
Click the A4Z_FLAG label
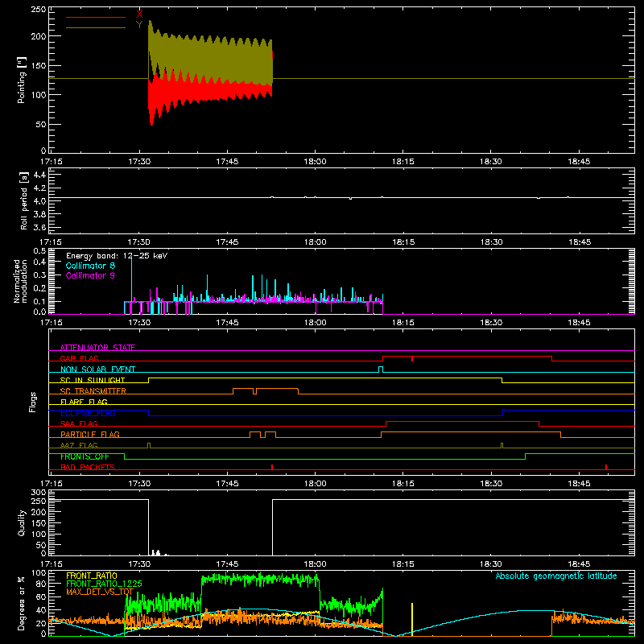click(79, 445)
